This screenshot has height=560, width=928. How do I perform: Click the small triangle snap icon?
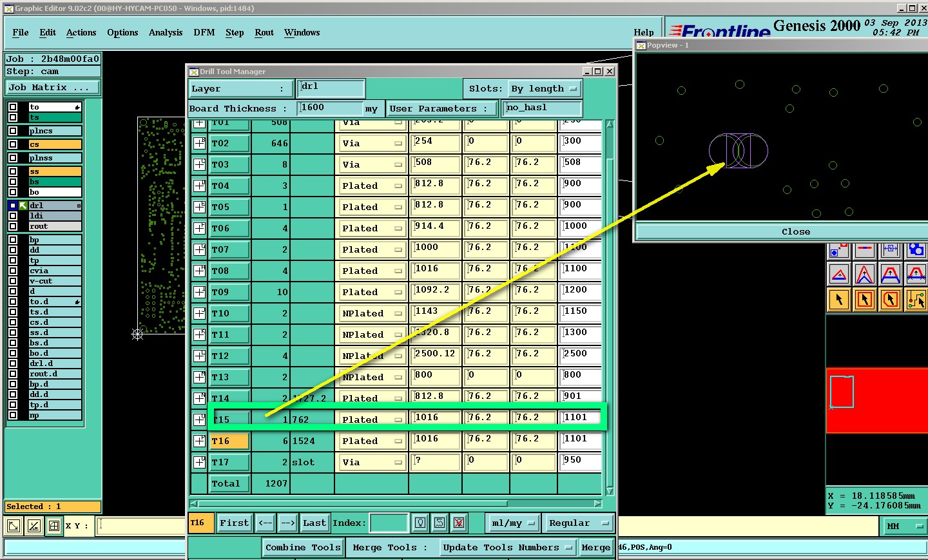click(838, 275)
